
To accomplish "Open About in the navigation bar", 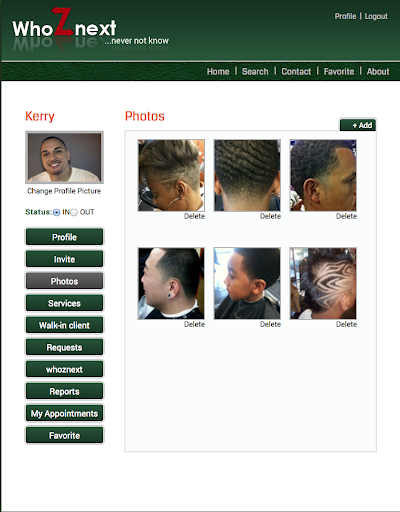I will click(378, 71).
